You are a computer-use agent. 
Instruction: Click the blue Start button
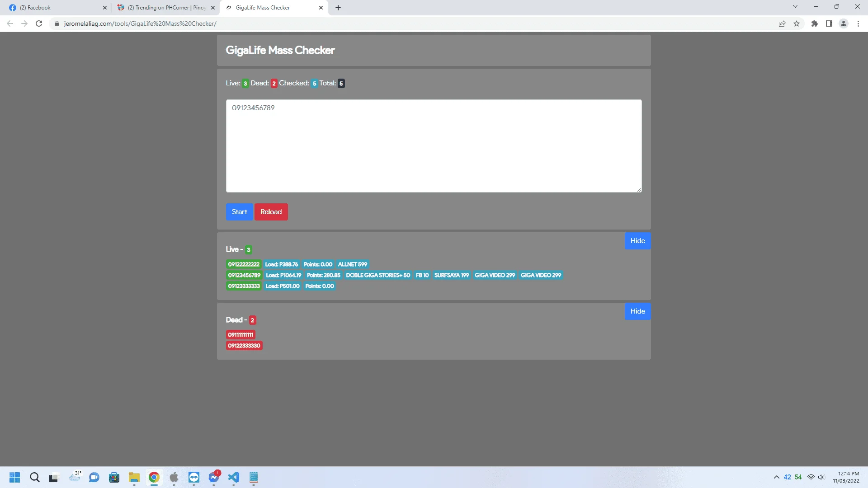[x=240, y=212]
